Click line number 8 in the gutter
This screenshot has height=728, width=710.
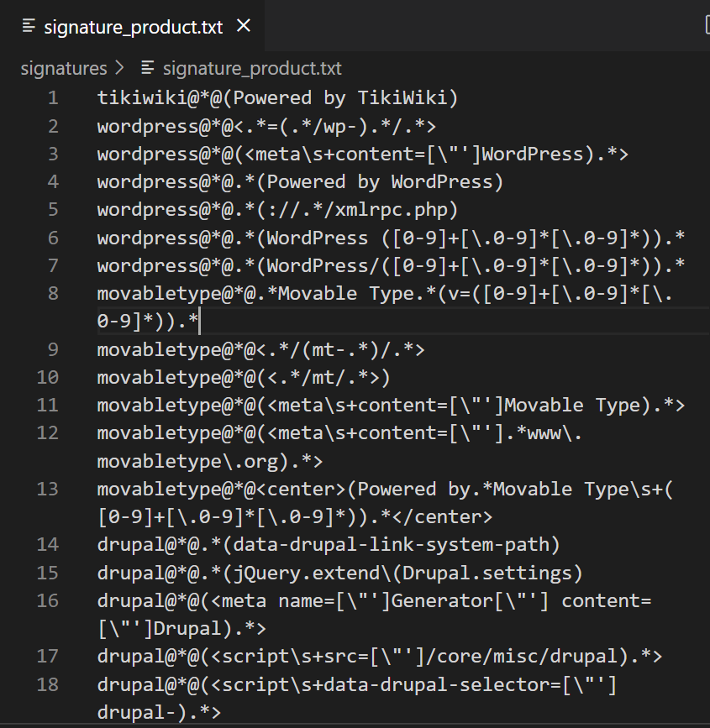pos(53,294)
